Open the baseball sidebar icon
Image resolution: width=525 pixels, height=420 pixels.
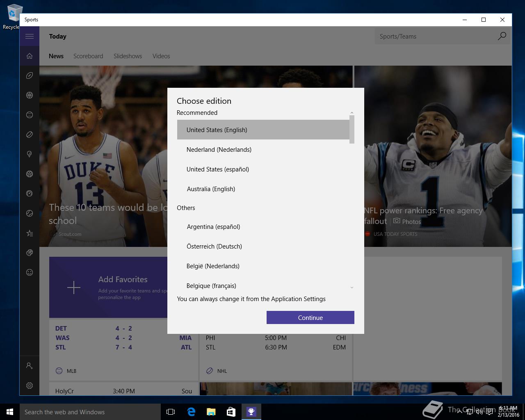(x=30, y=115)
